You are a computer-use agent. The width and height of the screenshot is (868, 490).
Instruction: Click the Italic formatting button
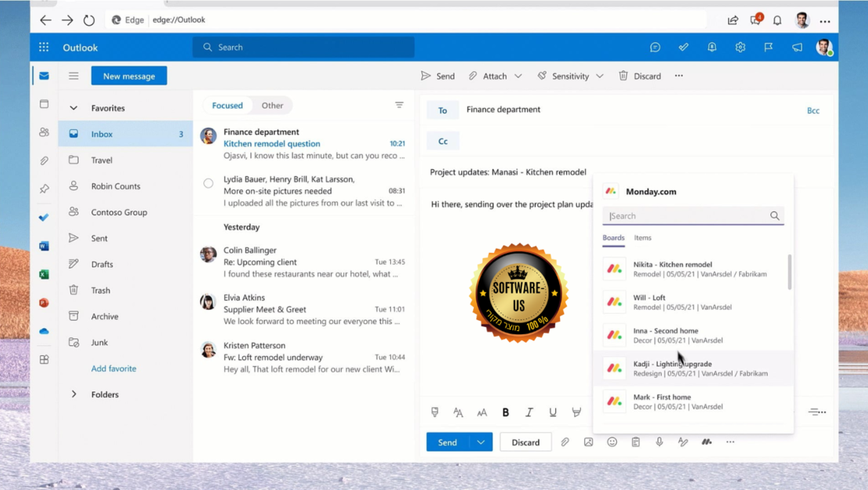tap(529, 412)
